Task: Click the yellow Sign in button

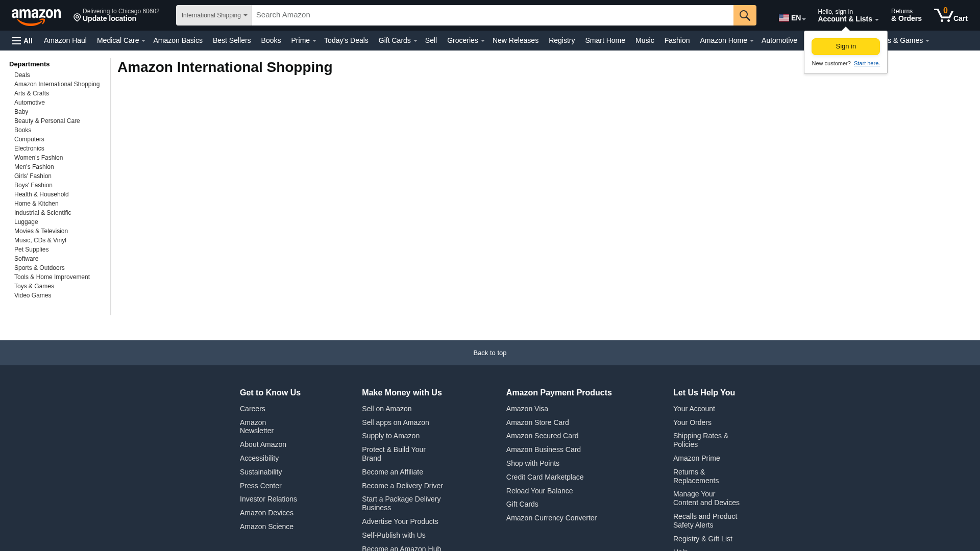Action: [846, 46]
